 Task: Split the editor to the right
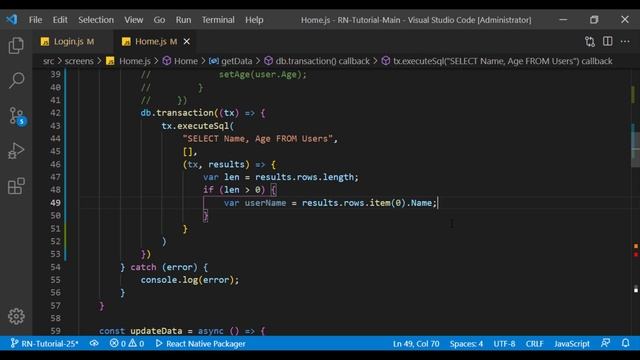point(607,41)
